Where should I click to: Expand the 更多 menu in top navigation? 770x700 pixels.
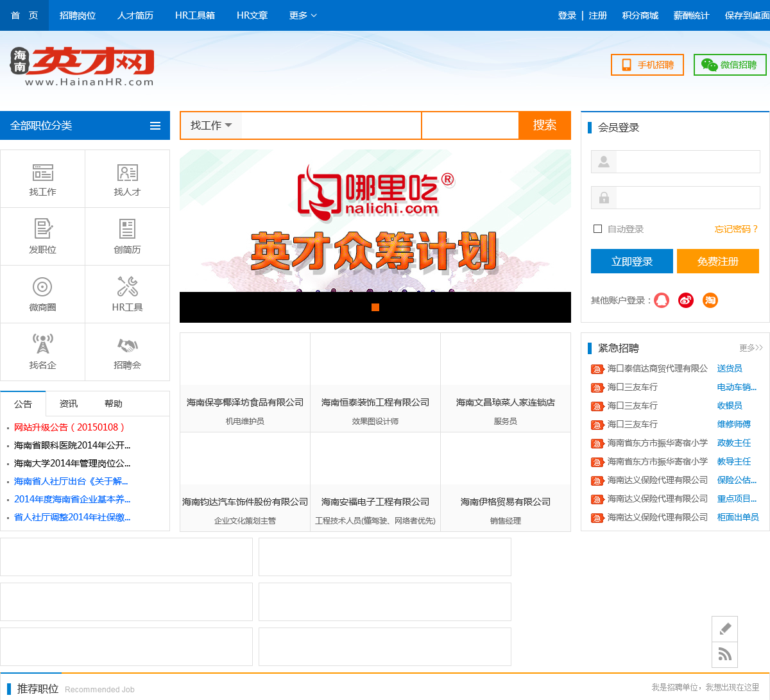(303, 15)
